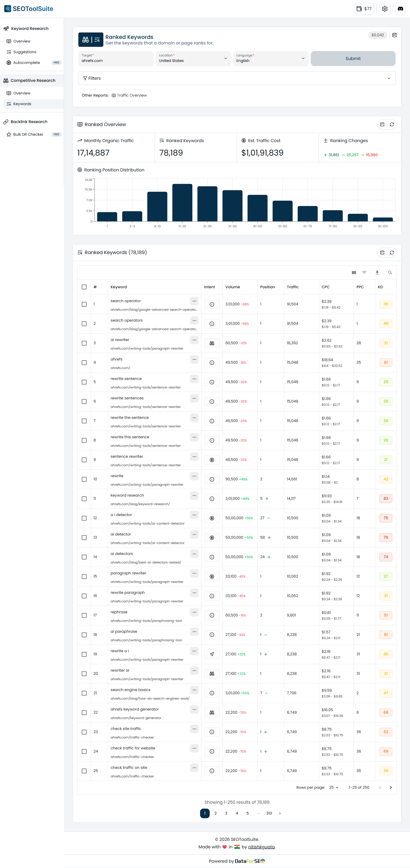Download the keywords table
This screenshot has height=868, width=410.
(x=377, y=273)
